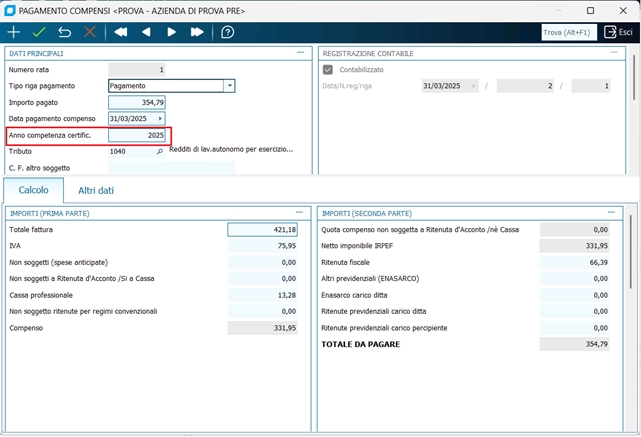
Task: Click the Tributo search magnifier icon
Action: click(159, 152)
